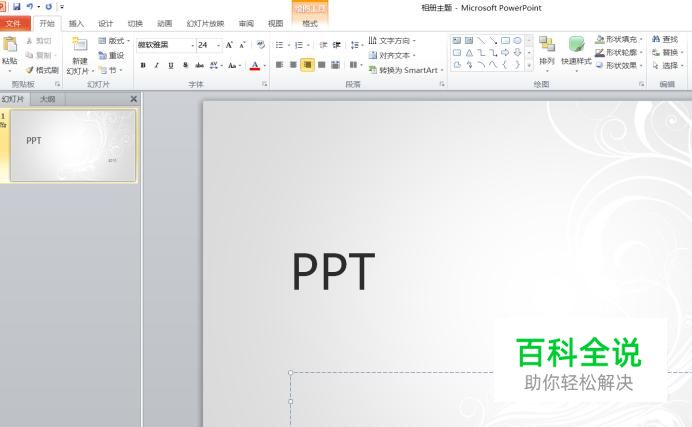
Task: Click the Save icon in quick access toolbar
Action: [x=17, y=7]
